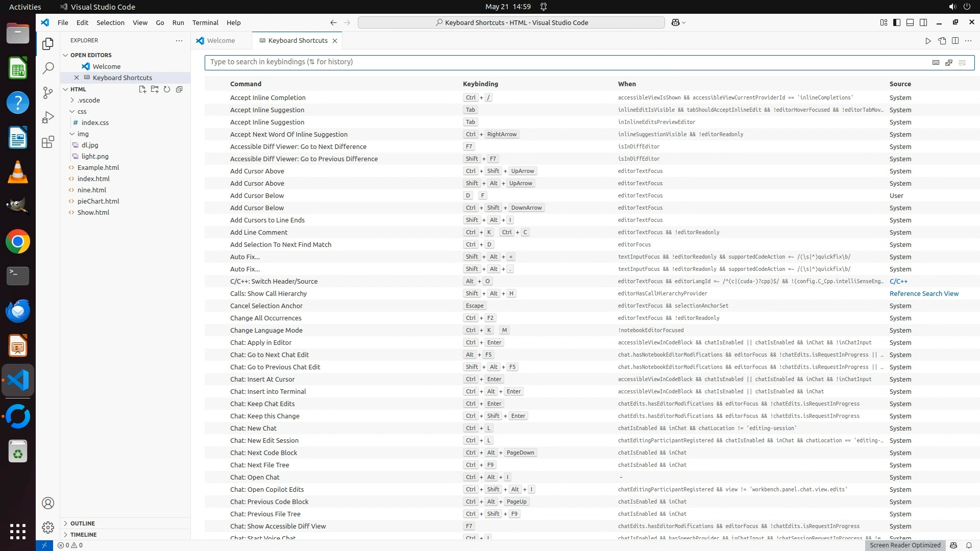Expand the OUTLINE section
The image size is (980, 551).
(83, 523)
